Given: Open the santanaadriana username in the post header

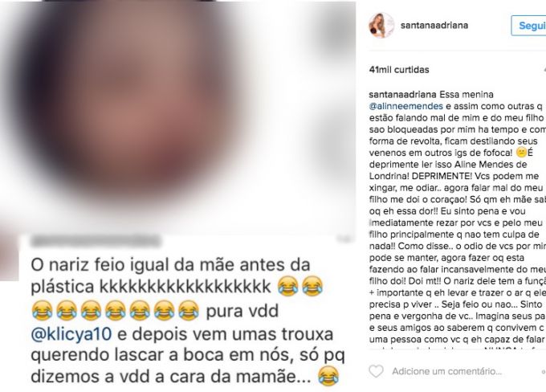Looking at the screenshot, I should tap(434, 25).
